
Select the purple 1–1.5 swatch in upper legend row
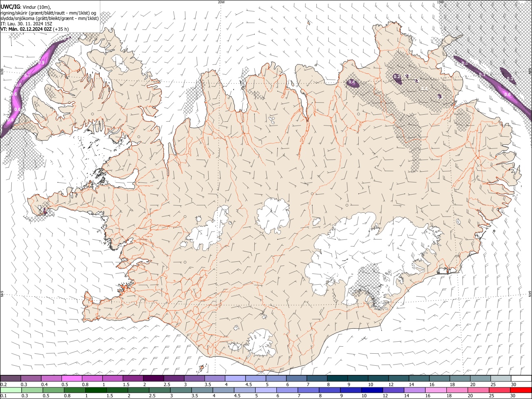(113, 379)
